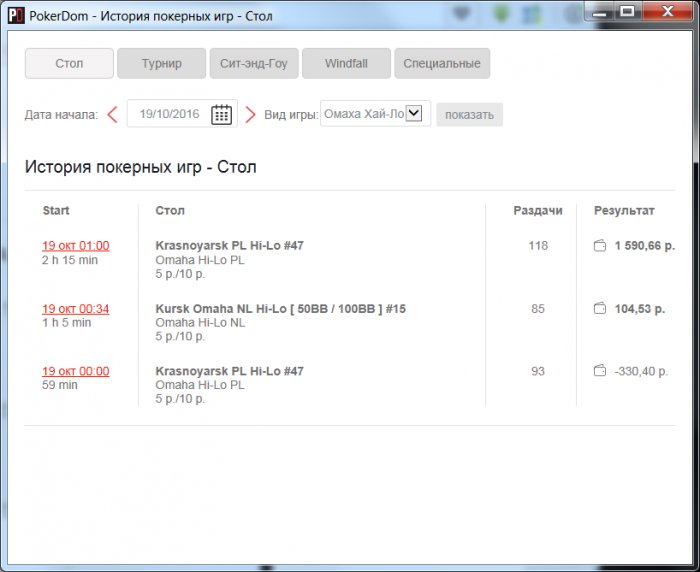Click the 2 h 15 min duration text

[70, 260]
